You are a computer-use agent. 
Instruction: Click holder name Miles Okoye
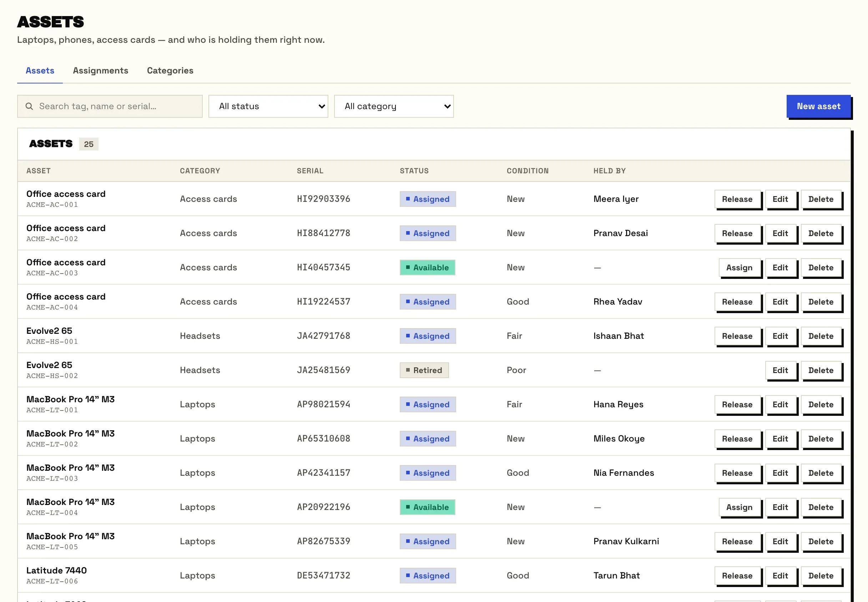coord(619,439)
